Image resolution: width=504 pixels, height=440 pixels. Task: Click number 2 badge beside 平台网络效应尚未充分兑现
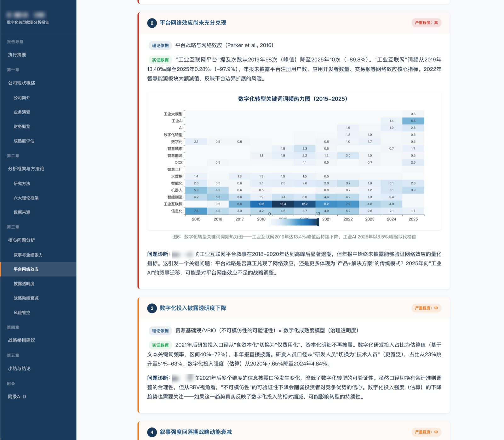152,23
